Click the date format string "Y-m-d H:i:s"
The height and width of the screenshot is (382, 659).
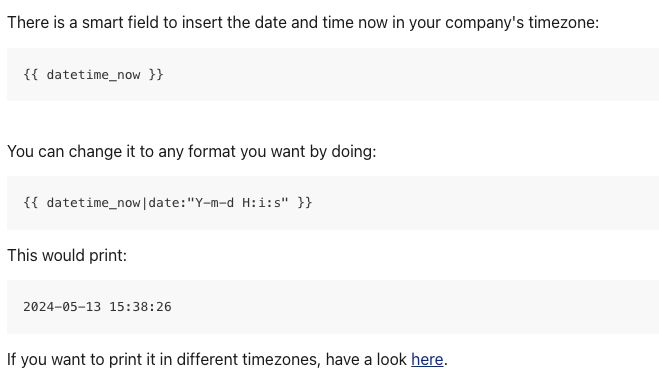238,203
